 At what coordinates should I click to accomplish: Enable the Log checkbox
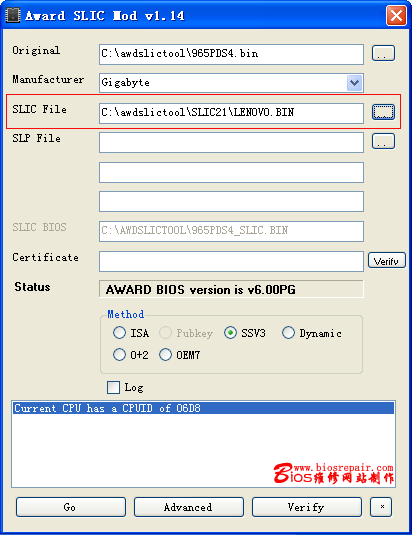pyautogui.click(x=113, y=388)
